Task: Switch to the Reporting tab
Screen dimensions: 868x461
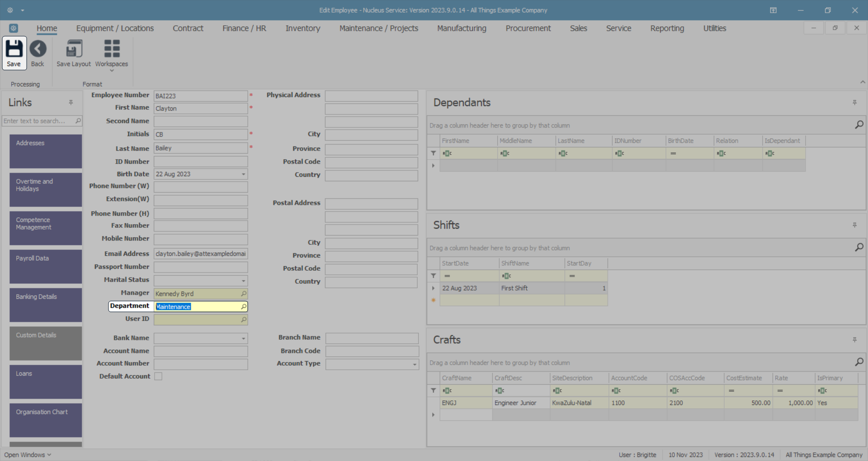Action: 667,28
